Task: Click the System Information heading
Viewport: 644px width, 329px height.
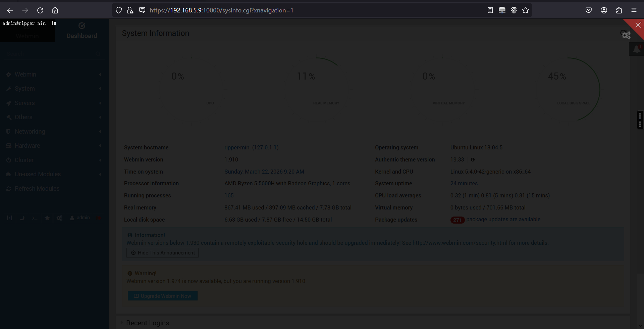Action: [155, 33]
